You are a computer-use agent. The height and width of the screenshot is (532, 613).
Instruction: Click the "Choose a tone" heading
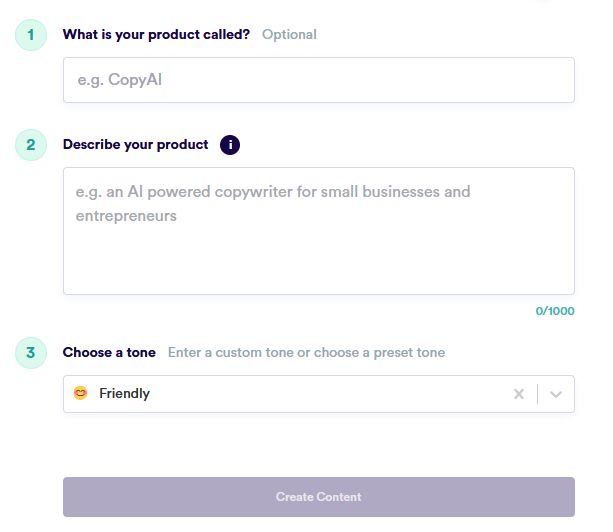(x=109, y=353)
